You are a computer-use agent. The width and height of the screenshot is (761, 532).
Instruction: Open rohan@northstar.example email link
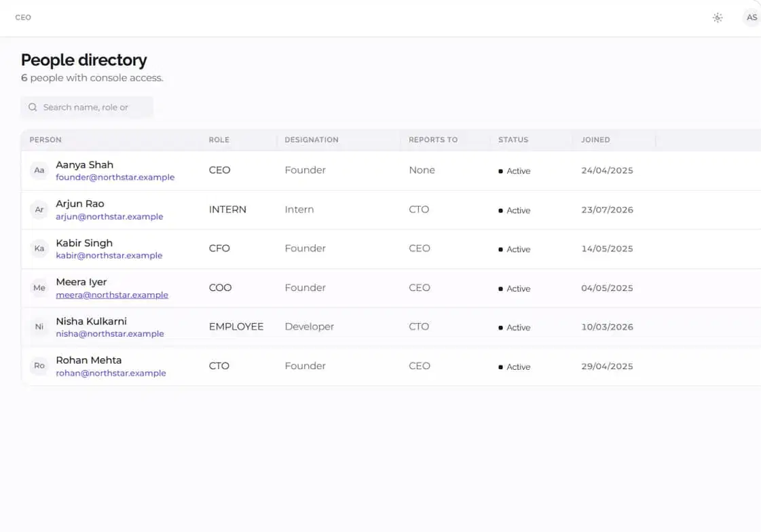pyautogui.click(x=111, y=373)
